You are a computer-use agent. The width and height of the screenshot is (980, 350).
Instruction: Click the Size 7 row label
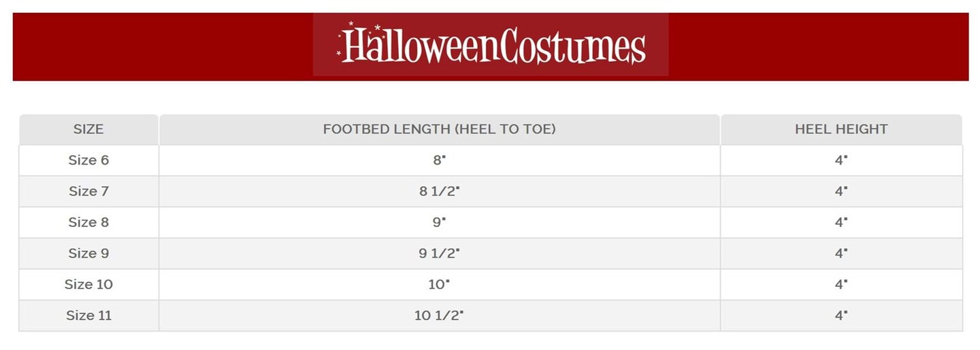pos(88,192)
